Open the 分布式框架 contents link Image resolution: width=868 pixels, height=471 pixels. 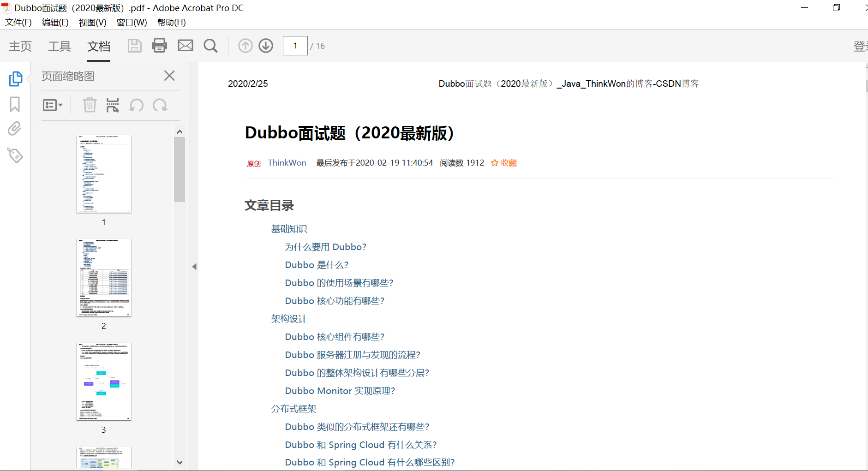293,409
